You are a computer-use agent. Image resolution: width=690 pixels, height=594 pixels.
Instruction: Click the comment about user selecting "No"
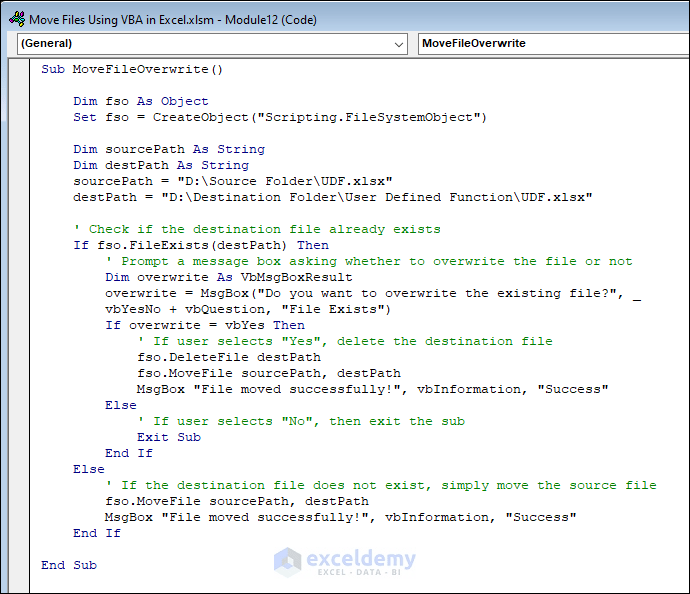pyautogui.click(x=301, y=422)
